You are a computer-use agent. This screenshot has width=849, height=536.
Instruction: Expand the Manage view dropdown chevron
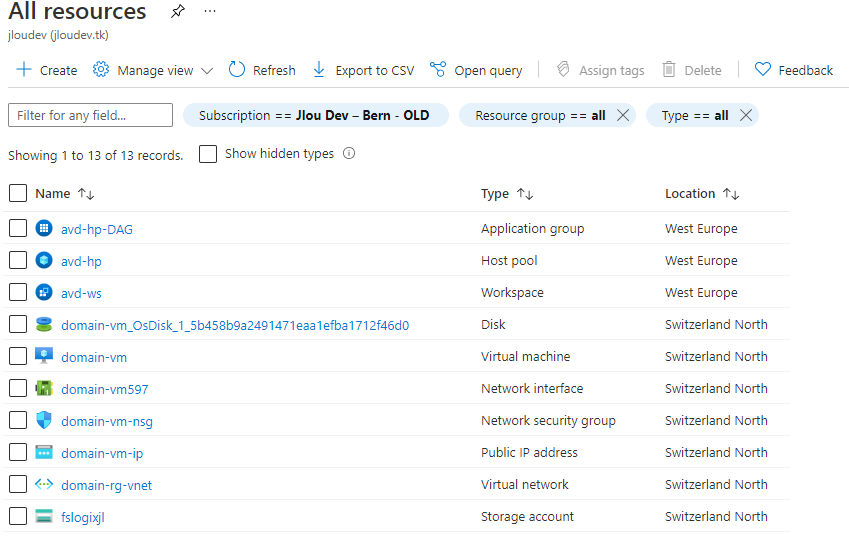207,71
